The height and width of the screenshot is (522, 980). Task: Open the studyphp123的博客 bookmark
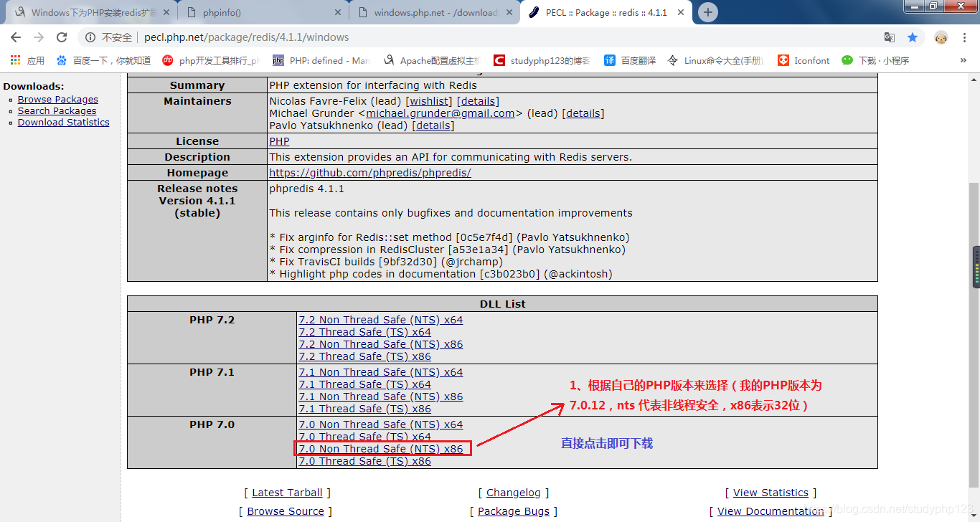click(542, 60)
